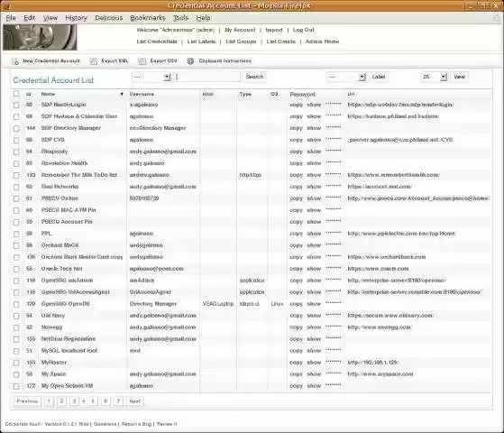Open the Bookmarks menu
The height and width of the screenshot is (433, 504).
pyautogui.click(x=148, y=18)
